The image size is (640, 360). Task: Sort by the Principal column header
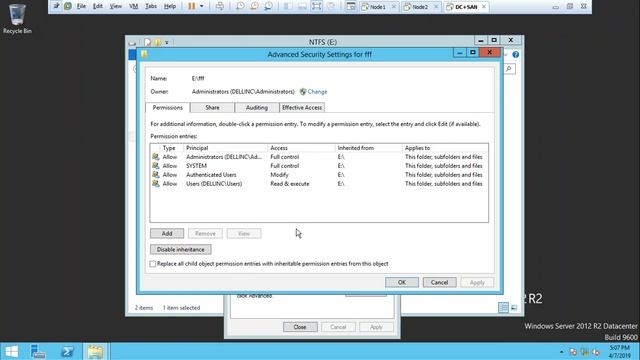click(225, 148)
